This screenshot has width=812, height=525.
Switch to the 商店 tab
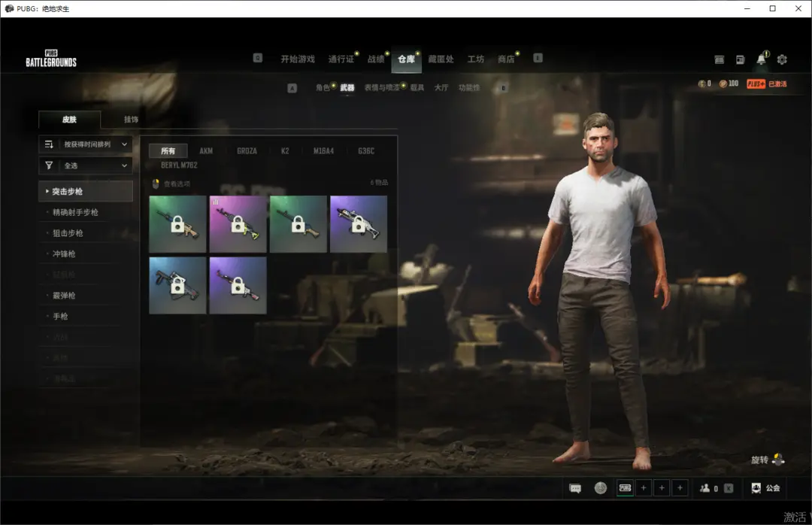click(x=506, y=59)
